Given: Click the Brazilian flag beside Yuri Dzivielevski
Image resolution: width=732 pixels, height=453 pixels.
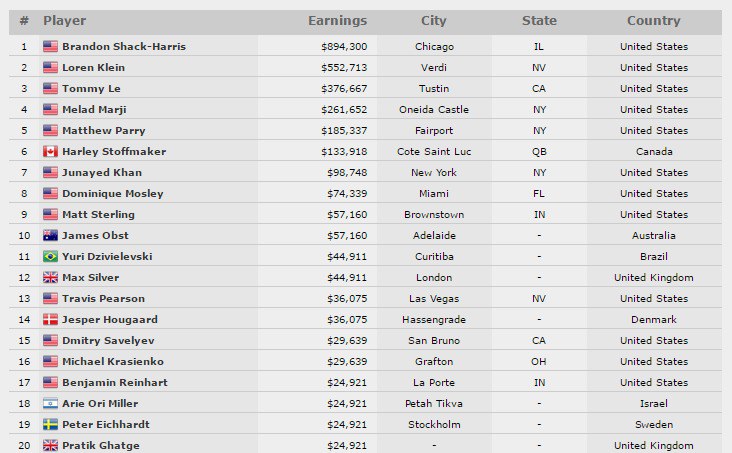Looking at the screenshot, I should pyautogui.click(x=50, y=257).
